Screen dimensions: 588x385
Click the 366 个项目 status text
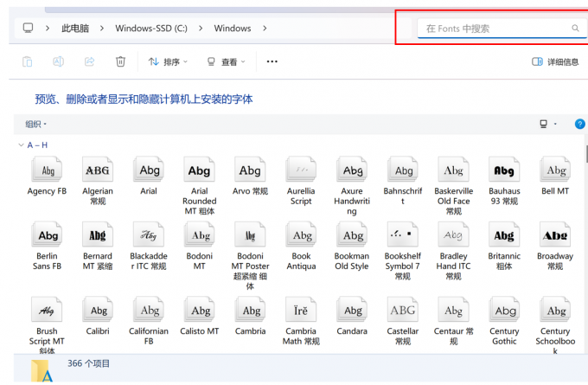[88, 363]
